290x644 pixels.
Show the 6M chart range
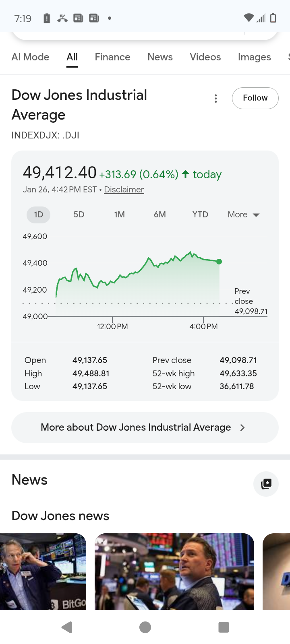(160, 215)
